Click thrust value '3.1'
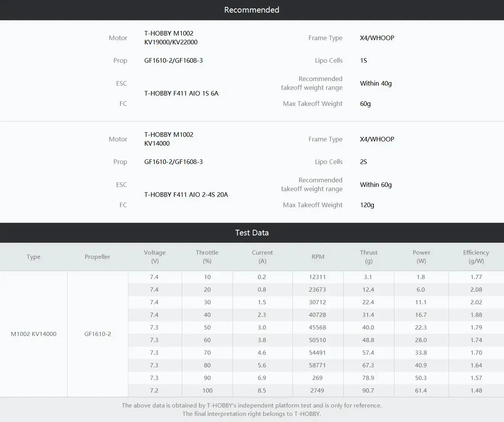 tap(368, 277)
